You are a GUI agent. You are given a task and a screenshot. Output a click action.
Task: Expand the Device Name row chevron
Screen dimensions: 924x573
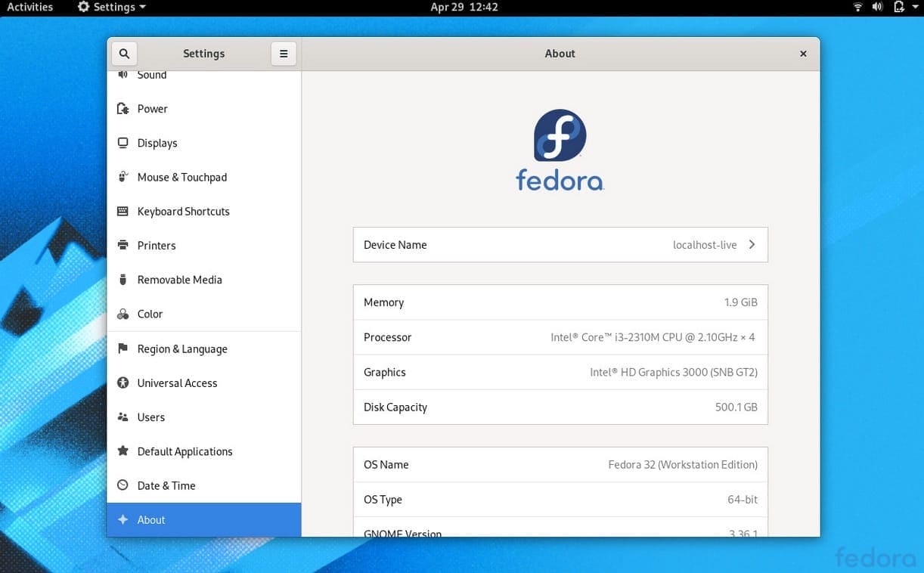coord(752,245)
